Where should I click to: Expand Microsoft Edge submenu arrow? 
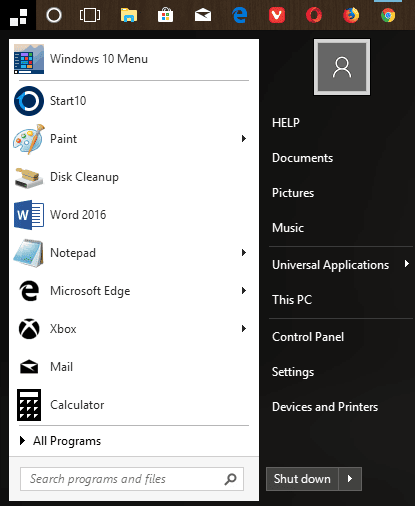point(244,291)
